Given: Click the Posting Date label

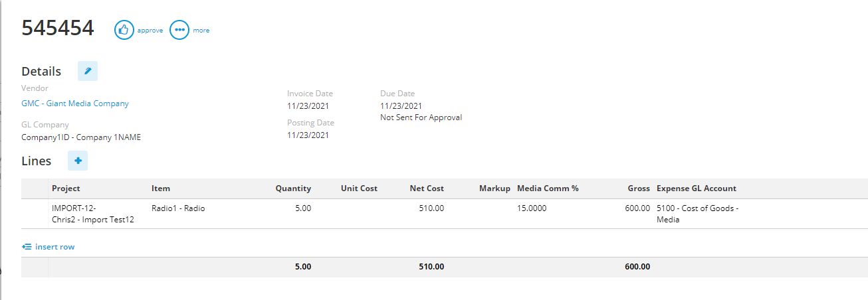Looking at the screenshot, I should [310, 123].
